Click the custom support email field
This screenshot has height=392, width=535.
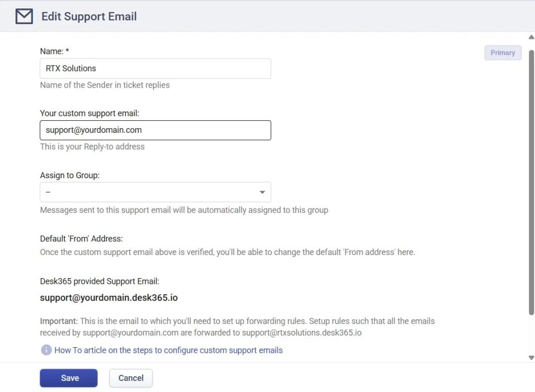155,130
